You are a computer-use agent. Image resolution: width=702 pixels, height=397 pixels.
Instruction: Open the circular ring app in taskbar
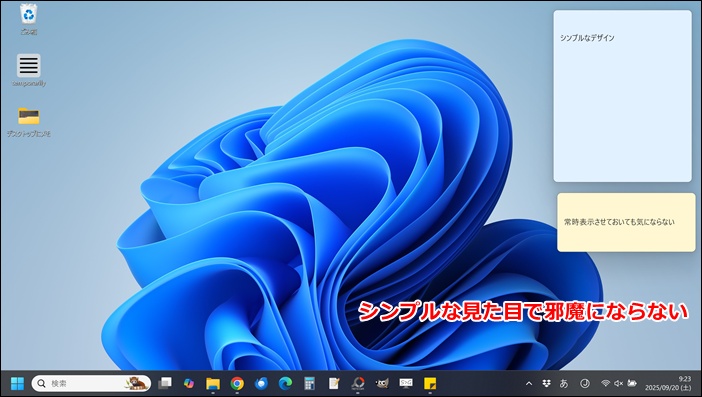click(358, 383)
